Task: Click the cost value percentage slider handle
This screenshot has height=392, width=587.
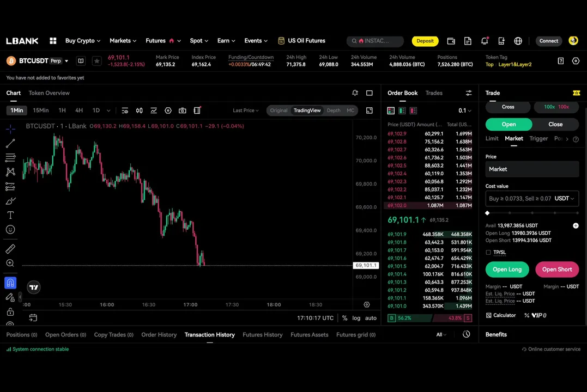Action: 487,213
